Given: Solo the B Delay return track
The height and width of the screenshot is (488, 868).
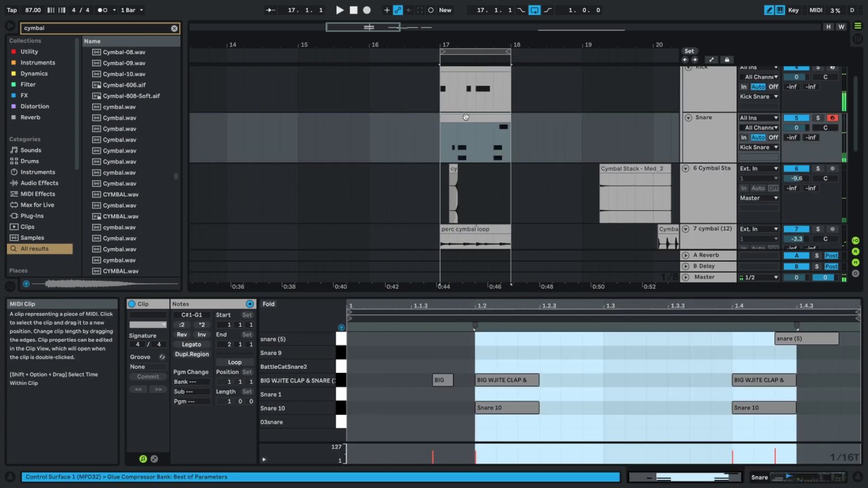Looking at the screenshot, I should (x=817, y=266).
